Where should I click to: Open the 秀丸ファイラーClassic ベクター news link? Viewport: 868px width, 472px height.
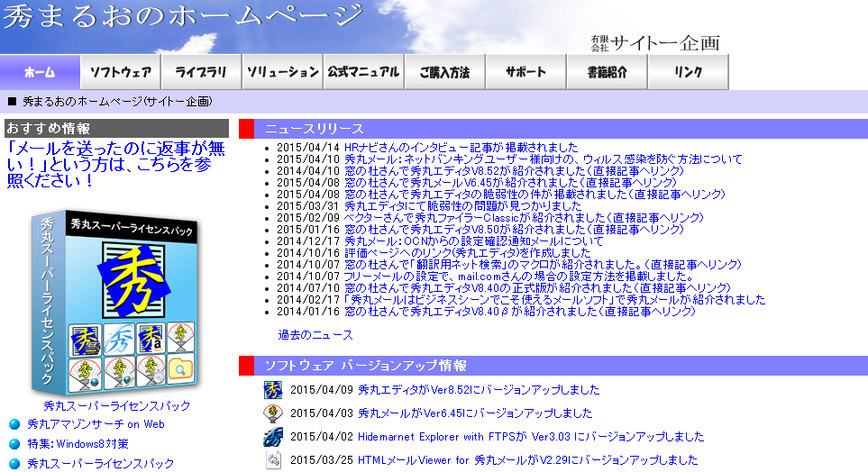pos(524,217)
